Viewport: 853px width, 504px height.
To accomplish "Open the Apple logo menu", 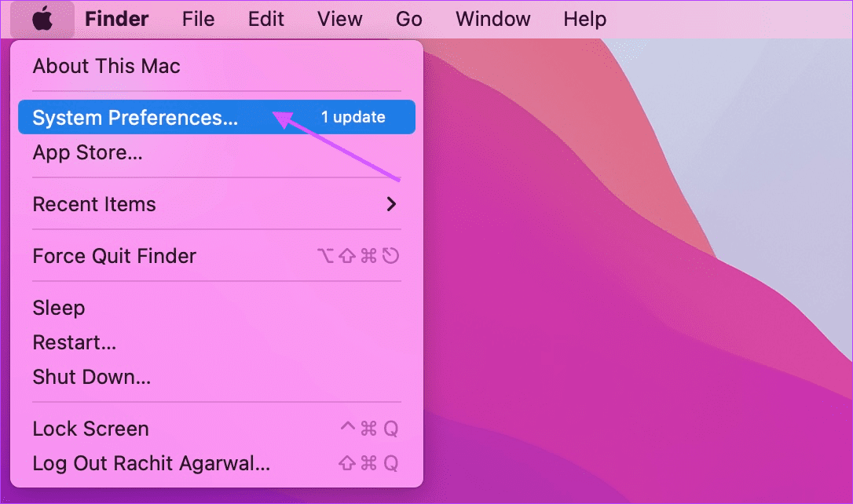I will tap(42, 20).
